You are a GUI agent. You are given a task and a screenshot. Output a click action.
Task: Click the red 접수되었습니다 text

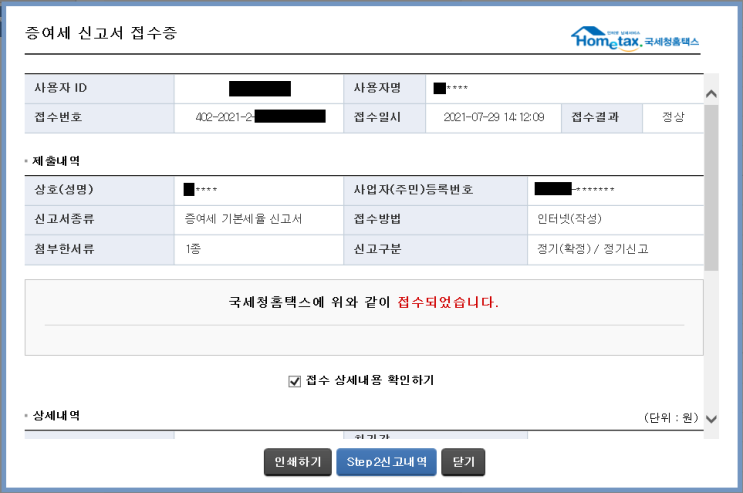pyautogui.click(x=448, y=302)
